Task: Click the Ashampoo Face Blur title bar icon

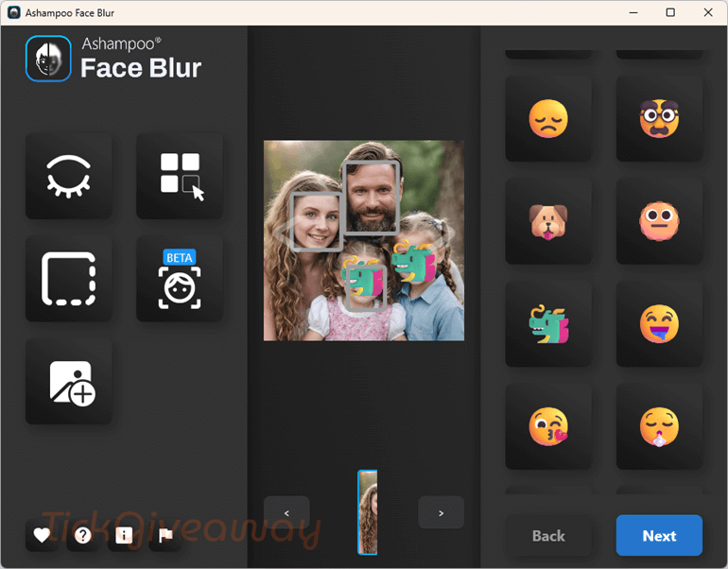Action: 14,12
